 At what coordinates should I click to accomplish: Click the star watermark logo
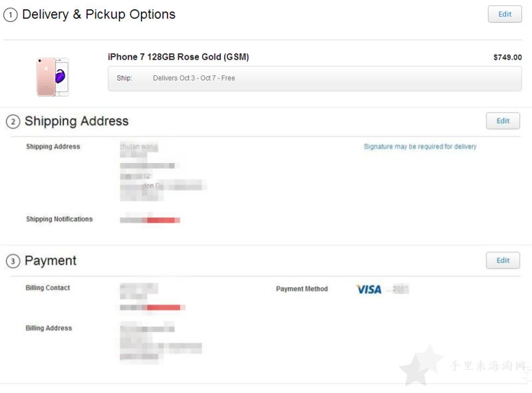[x=421, y=366]
